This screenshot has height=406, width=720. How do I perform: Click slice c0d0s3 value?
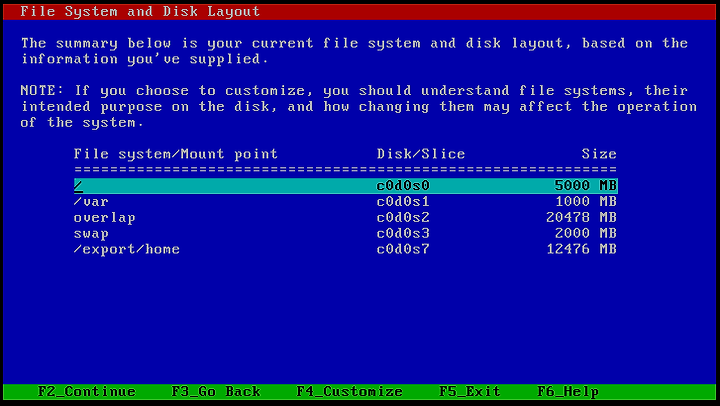point(403,234)
